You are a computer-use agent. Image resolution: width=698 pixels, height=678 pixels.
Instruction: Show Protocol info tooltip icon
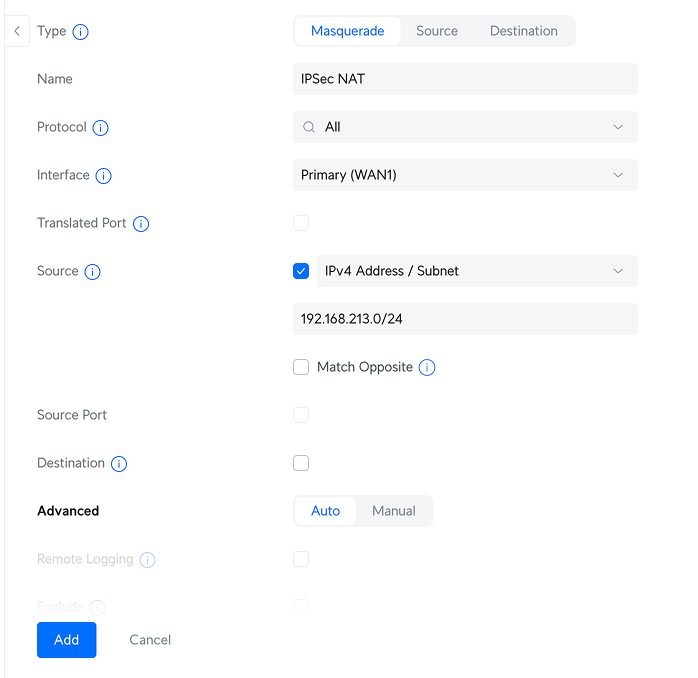101,128
